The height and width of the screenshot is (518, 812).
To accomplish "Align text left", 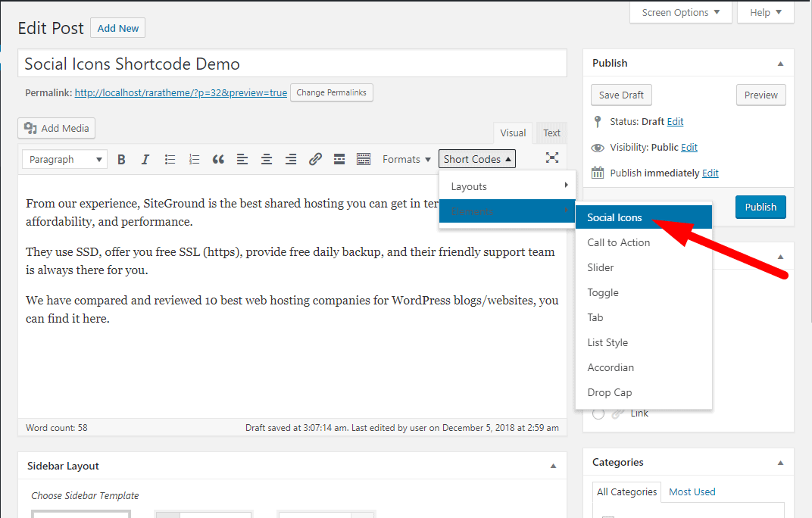I will pyautogui.click(x=242, y=160).
